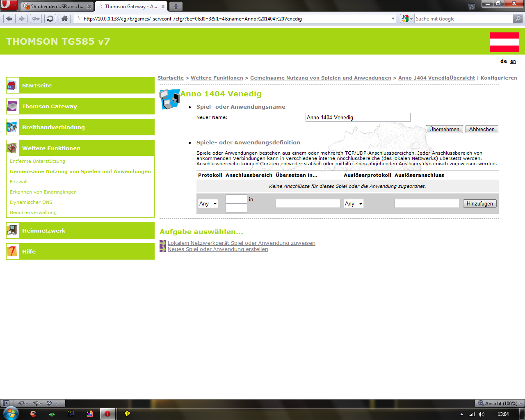
Task: Open 'Neues Spiel oder Anwendung erstellen' link
Action: pyautogui.click(x=218, y=249)
